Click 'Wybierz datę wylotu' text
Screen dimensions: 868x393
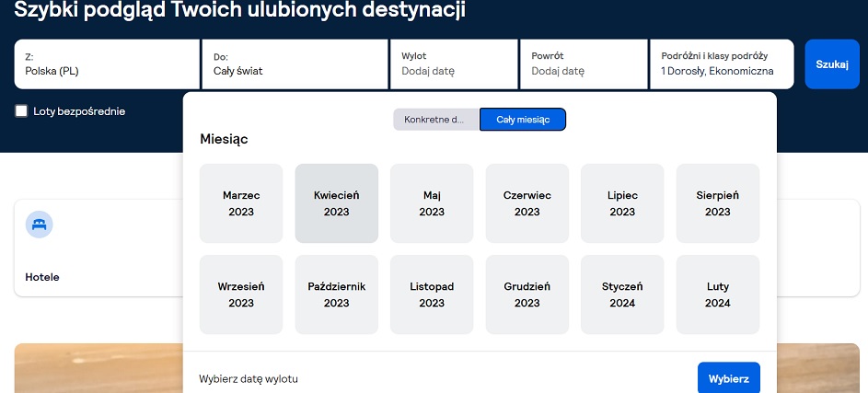tap(249, 379)
